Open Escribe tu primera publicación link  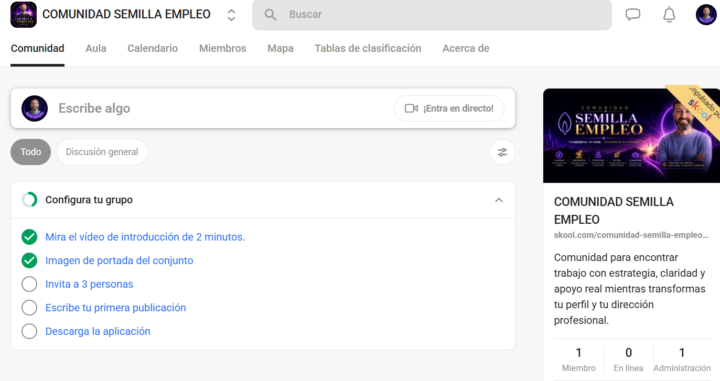coord(116,308)
